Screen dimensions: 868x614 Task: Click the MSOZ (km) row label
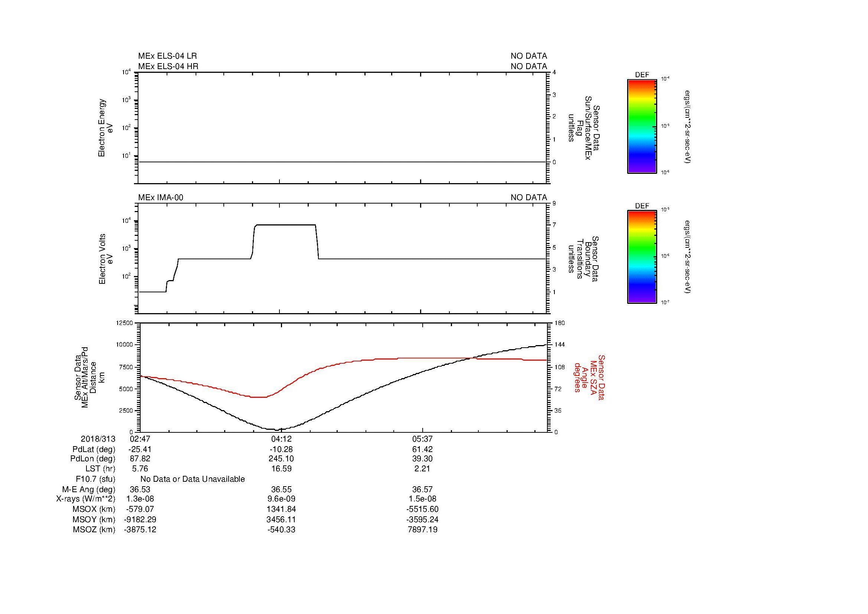[x=94, y=529]
